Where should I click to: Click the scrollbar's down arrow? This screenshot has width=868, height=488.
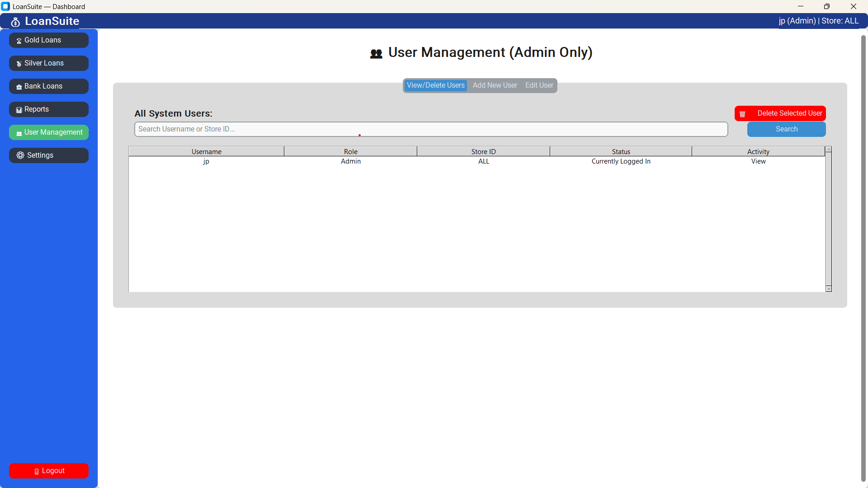829,289
